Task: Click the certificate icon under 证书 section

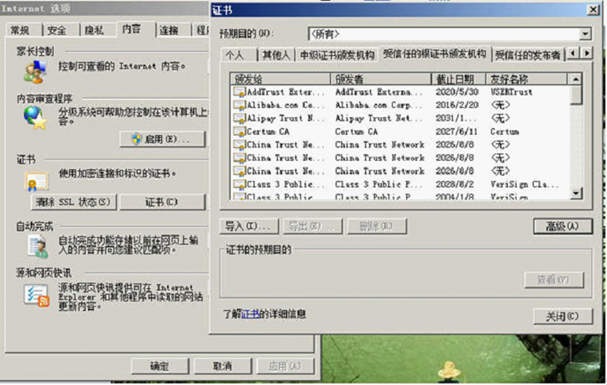Action: [36, 181]
